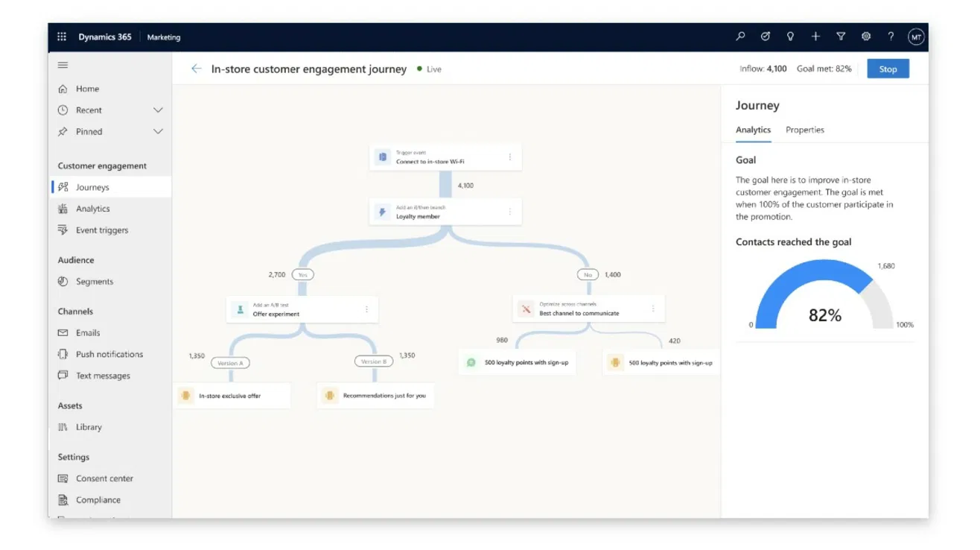Click the Inflow: 4,100 value

(763, 69)
